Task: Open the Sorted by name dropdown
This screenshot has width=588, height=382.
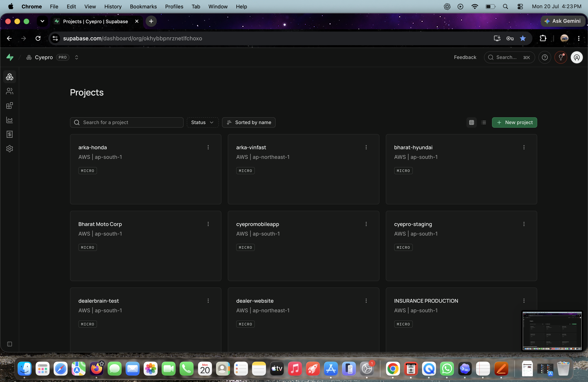Action: point(249,122)
